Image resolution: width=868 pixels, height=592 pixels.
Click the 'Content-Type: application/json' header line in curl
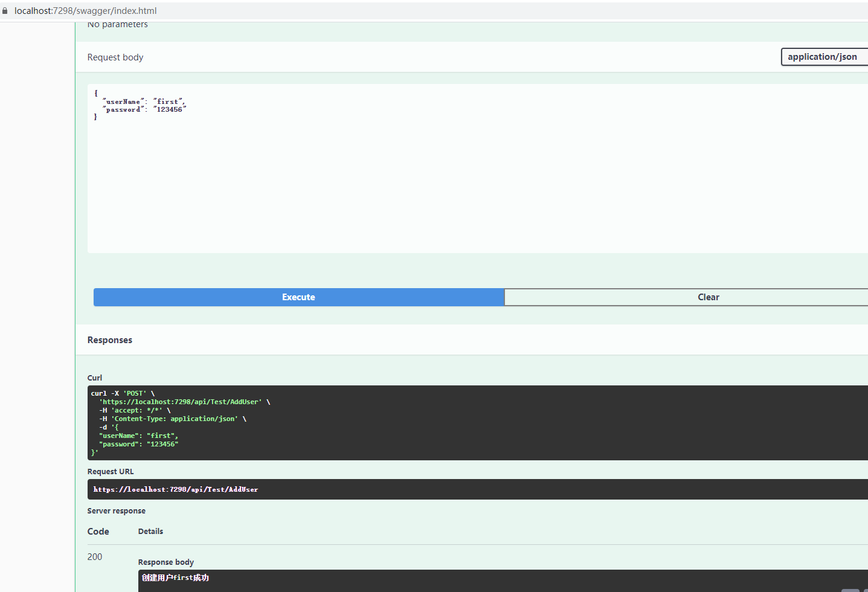[x=173, y=419]
